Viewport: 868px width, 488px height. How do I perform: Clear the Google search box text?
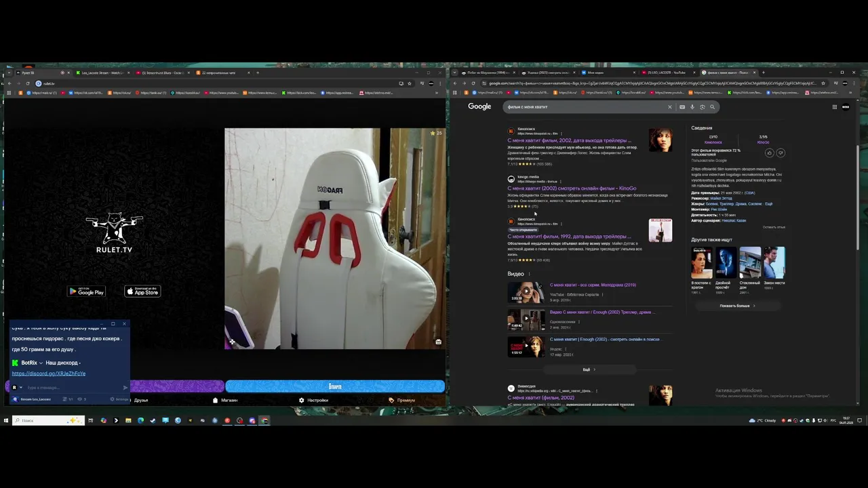669,106
